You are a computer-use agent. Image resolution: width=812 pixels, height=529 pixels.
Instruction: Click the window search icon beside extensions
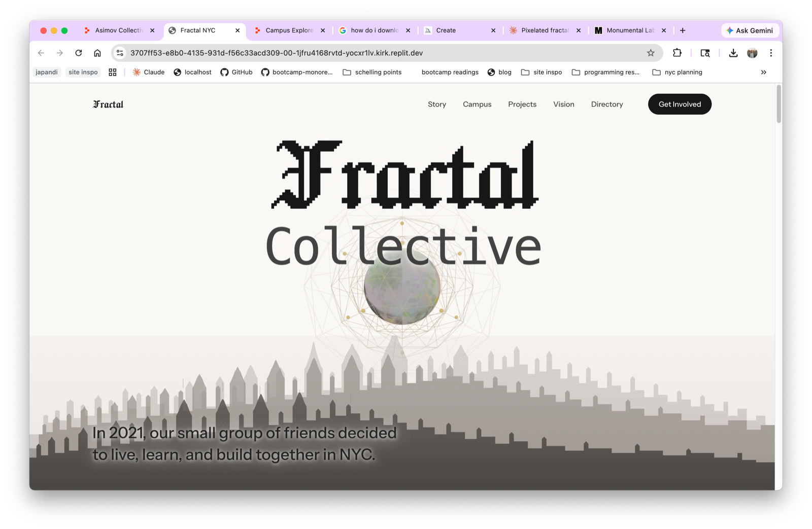705,53
